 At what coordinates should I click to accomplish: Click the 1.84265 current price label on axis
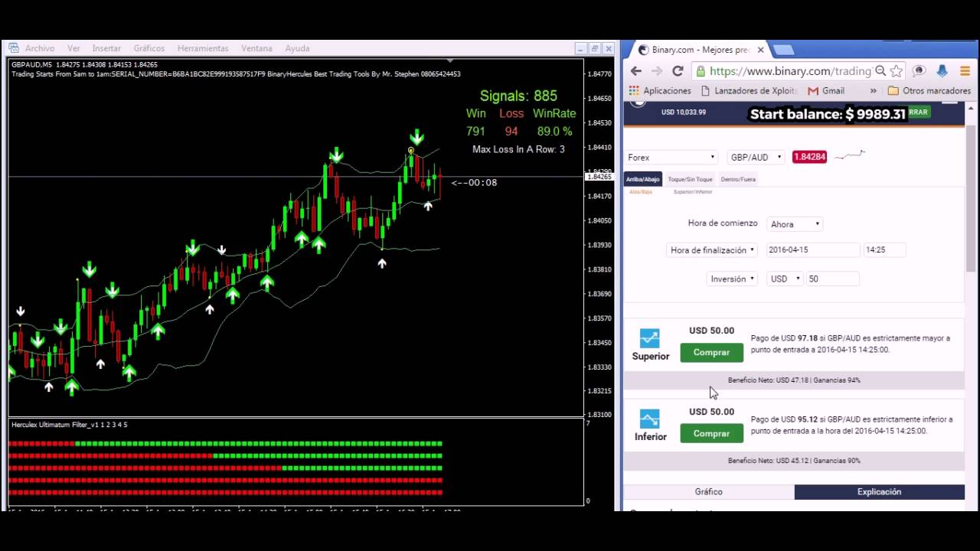tap(599, 177)
